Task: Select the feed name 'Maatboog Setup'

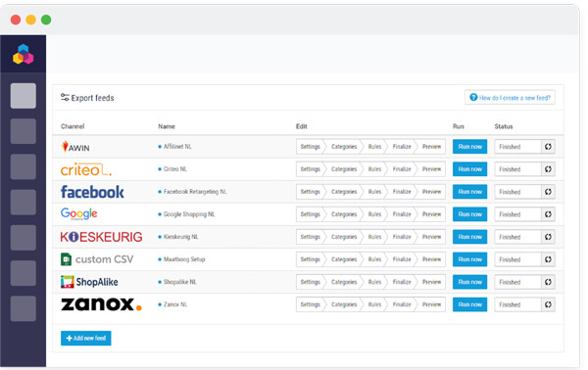Action: coord(184,259)
